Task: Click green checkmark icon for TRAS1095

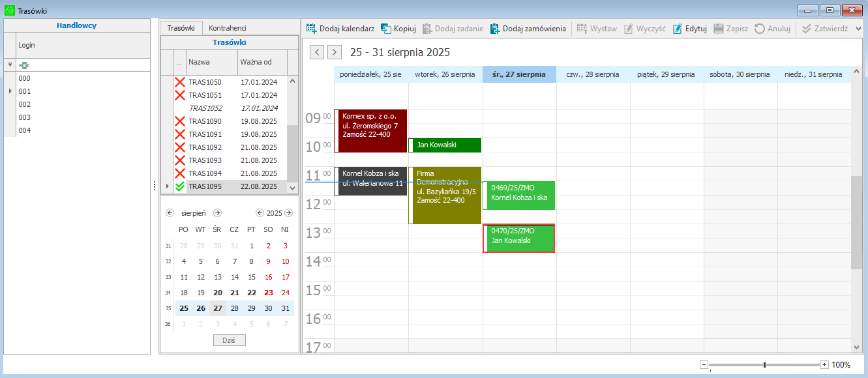Action: [x=180, y=186]
